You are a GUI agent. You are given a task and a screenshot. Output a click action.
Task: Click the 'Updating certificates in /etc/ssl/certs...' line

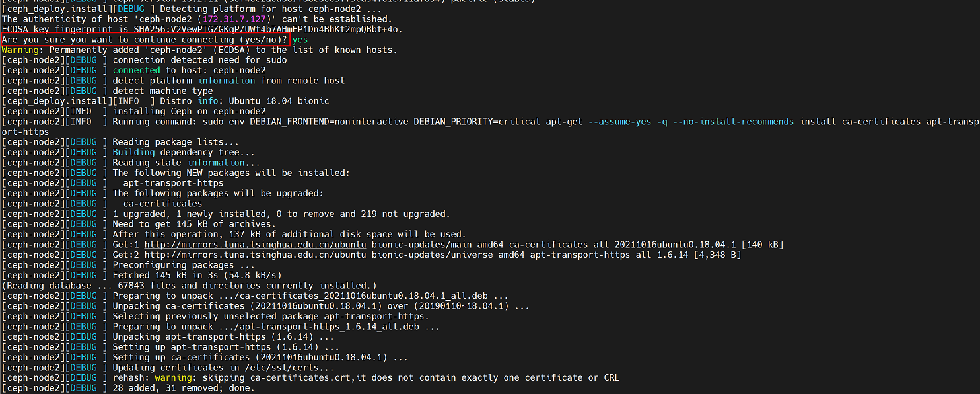223,368
